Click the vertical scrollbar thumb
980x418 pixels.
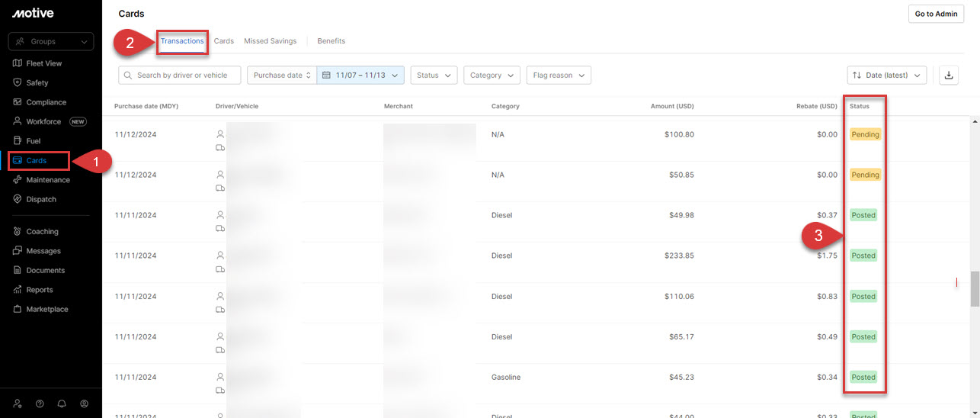click(975, 289)
